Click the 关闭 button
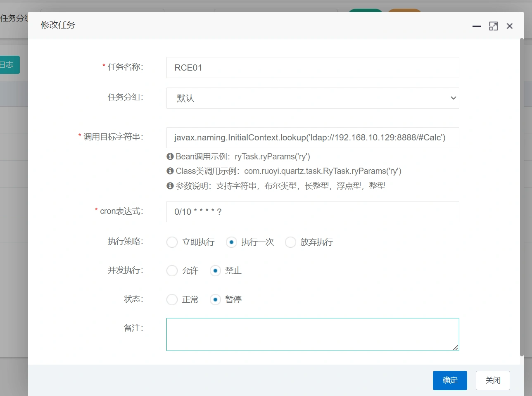Viewport: 532px width, 396px height. pos(492,380)
